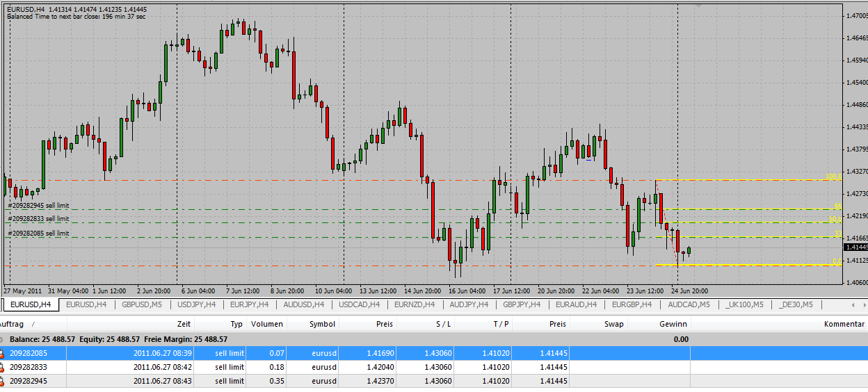Open the EURGBP,H4 chart tab
The height and width of the screenshot is (392, 868).
pos(632,304)
